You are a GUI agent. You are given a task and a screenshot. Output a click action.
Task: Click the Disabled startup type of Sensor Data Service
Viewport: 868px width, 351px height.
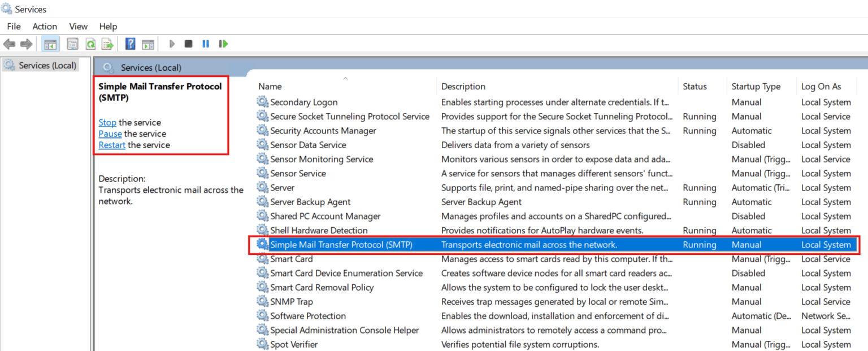coord(748,145)
